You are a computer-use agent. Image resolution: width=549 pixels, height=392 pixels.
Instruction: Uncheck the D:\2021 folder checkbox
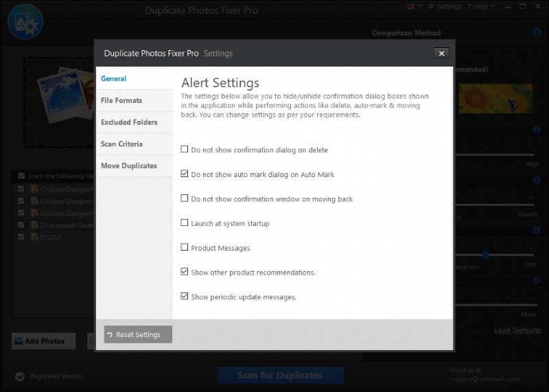21,237
